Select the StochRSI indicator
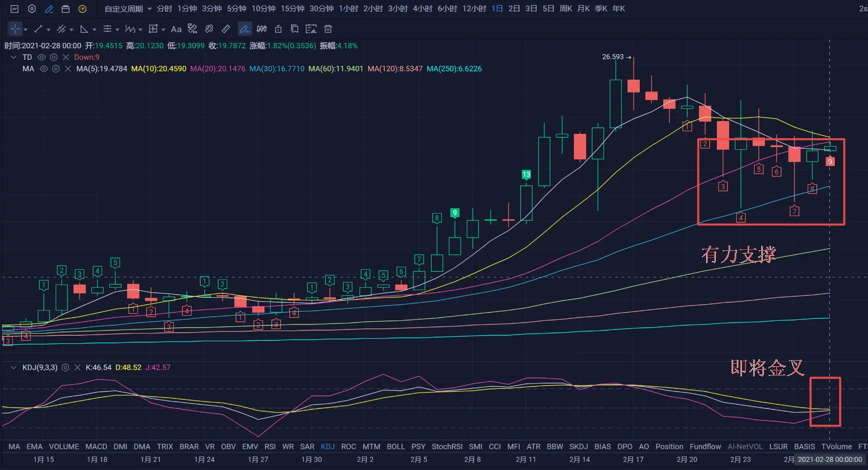The height and width of the screenshot is (470, 868). [447, 447]
